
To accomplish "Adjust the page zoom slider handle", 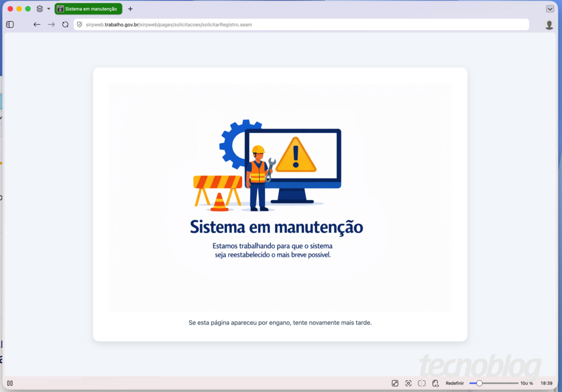I will pos(479,383).
